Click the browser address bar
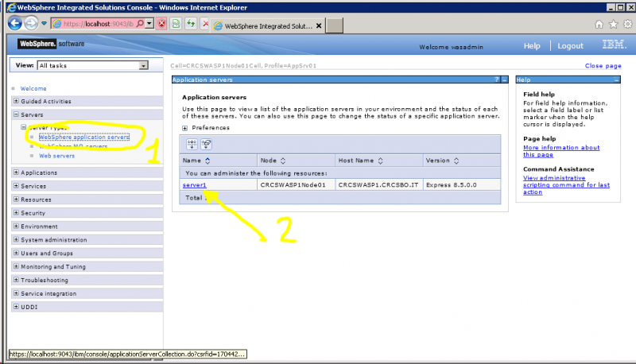Screen dimensions: 636x364 click(x=95, y=24)
